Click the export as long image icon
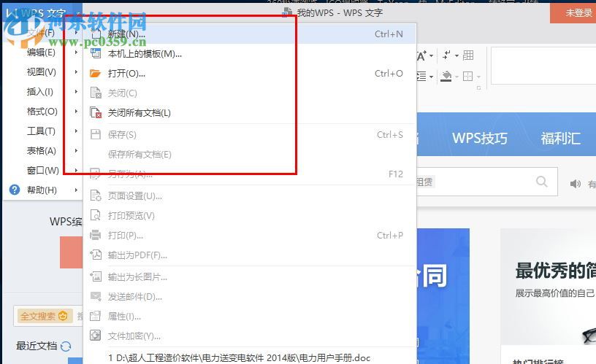 [96, 276]
